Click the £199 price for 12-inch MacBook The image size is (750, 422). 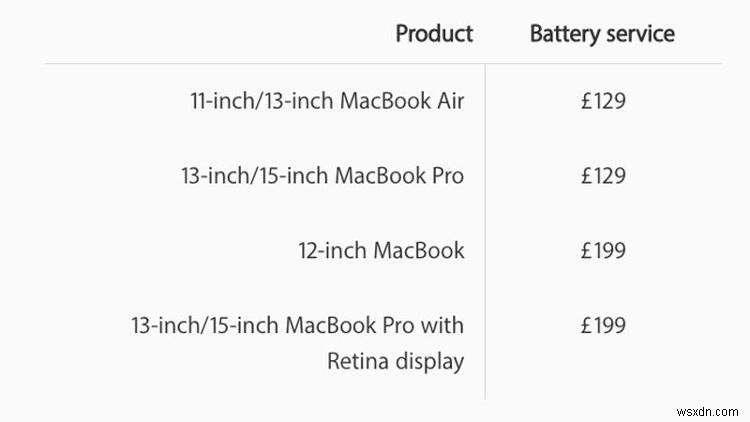click(603, 250)
